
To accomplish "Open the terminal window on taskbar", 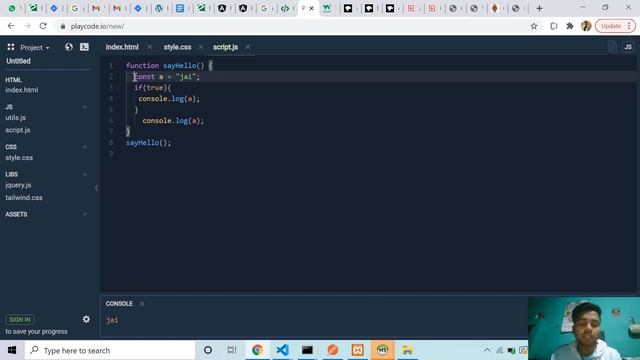I will point(307,350).
